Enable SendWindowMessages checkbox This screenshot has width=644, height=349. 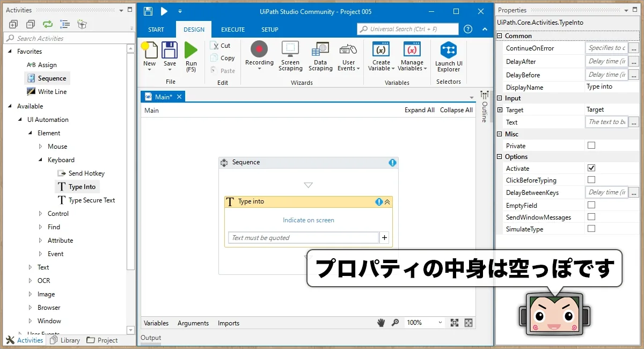point(591,217)
